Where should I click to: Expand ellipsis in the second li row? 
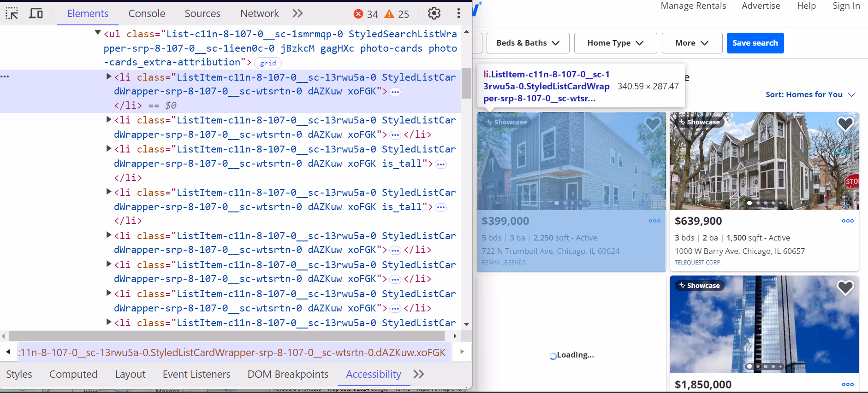[395, 135]
